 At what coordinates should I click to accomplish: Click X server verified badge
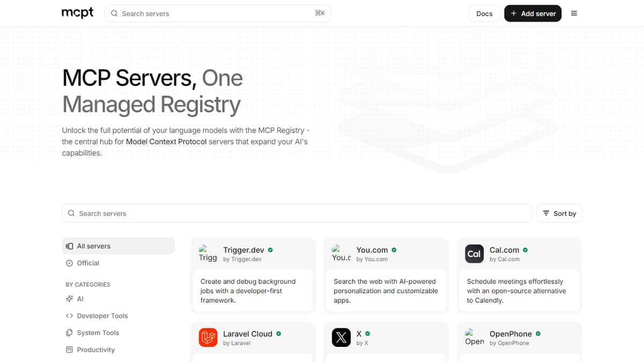tap(368, 334)
